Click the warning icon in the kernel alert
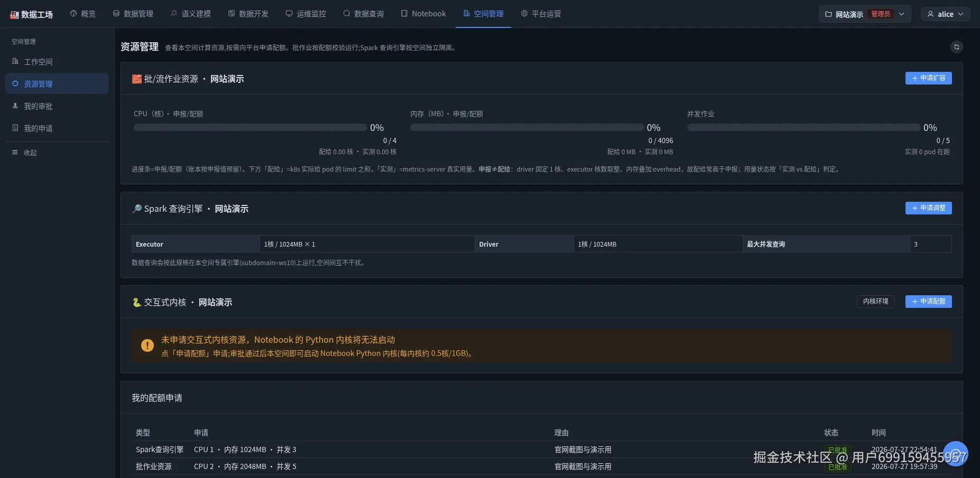This screenshot has height=478, width=980. pyautogui.click(x=147, y=346)
